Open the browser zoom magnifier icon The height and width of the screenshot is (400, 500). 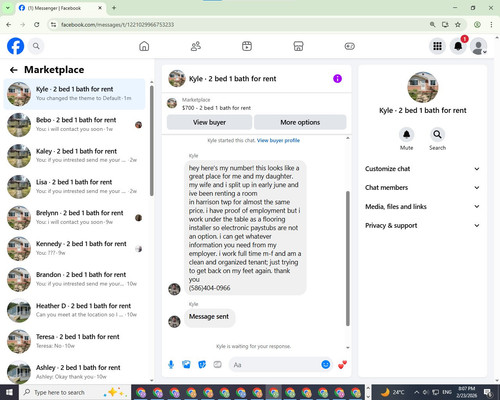pos(432,25)
